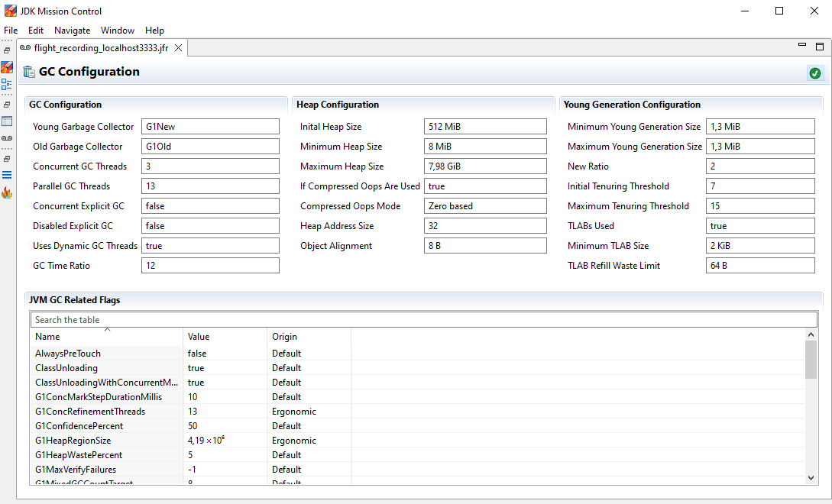Click the Compressed Oops Mode Zero based field
Viewport: 832px width, 504px height.
(485, 206)
